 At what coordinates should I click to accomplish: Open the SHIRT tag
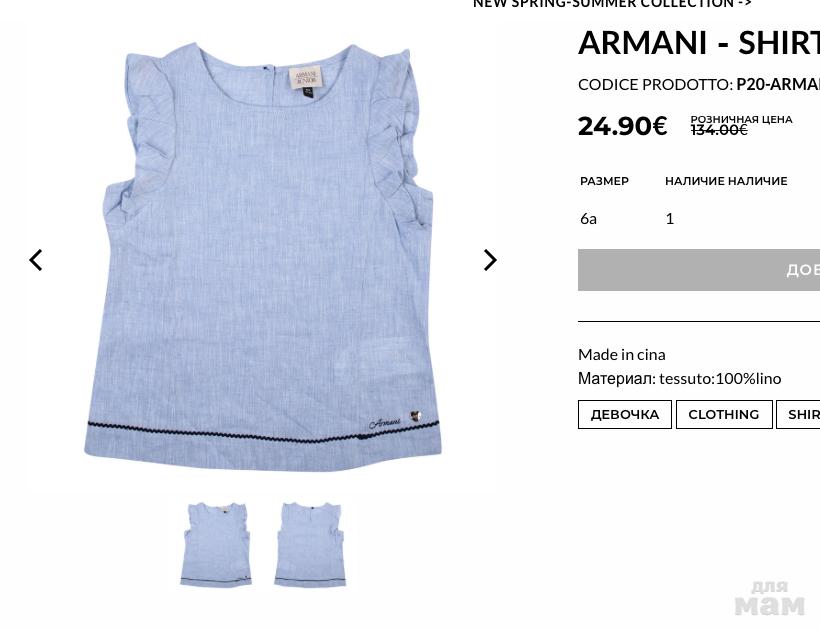798,415
